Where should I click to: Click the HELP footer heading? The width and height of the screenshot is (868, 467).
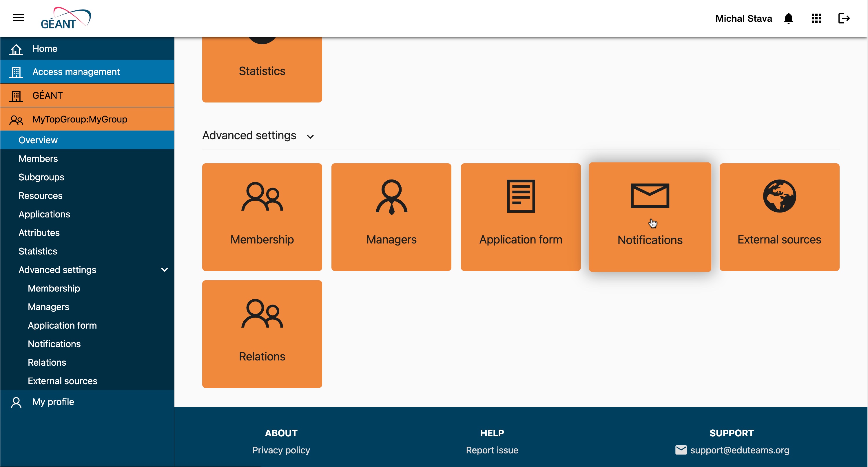(x=492, y=433)
